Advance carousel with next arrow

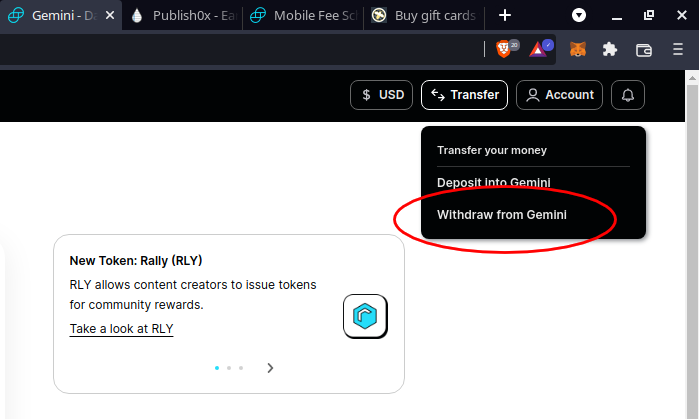pyautogui.click(x=270, y=368)
